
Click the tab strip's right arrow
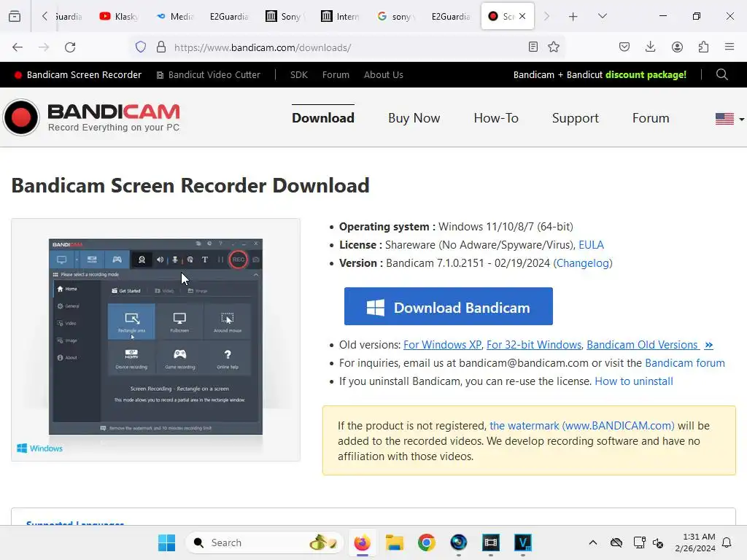(x=546, y=16)
